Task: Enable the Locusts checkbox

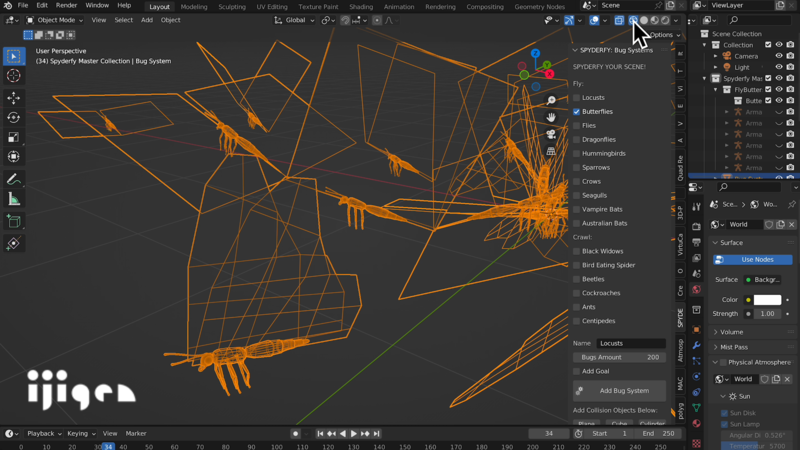Action: point(577,97)
